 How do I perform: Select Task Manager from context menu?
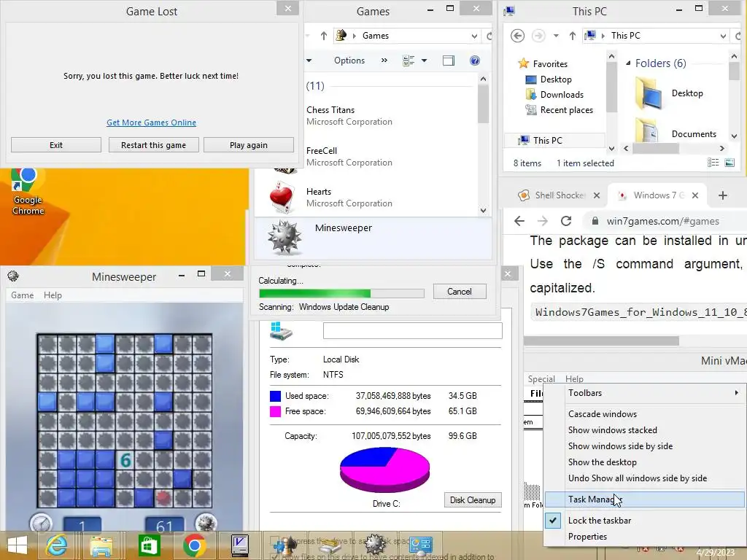tap(645, 499)
